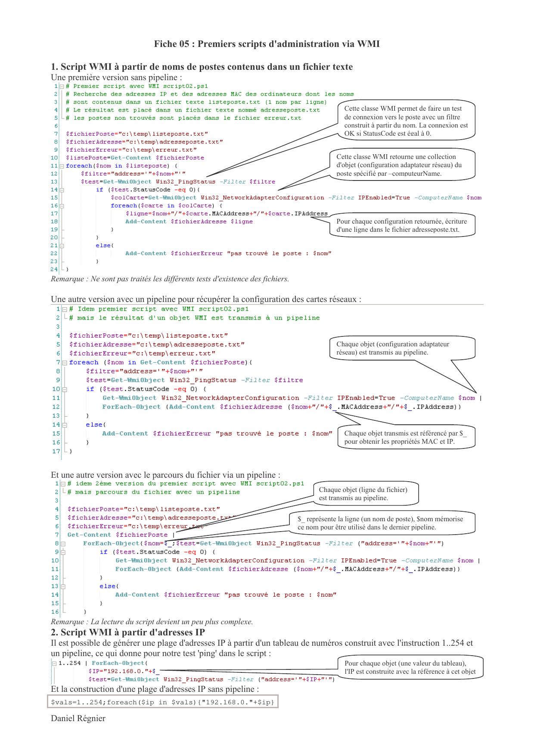
Task: Click the callout about StatusCode égal à 0
Action: point(406,121)
